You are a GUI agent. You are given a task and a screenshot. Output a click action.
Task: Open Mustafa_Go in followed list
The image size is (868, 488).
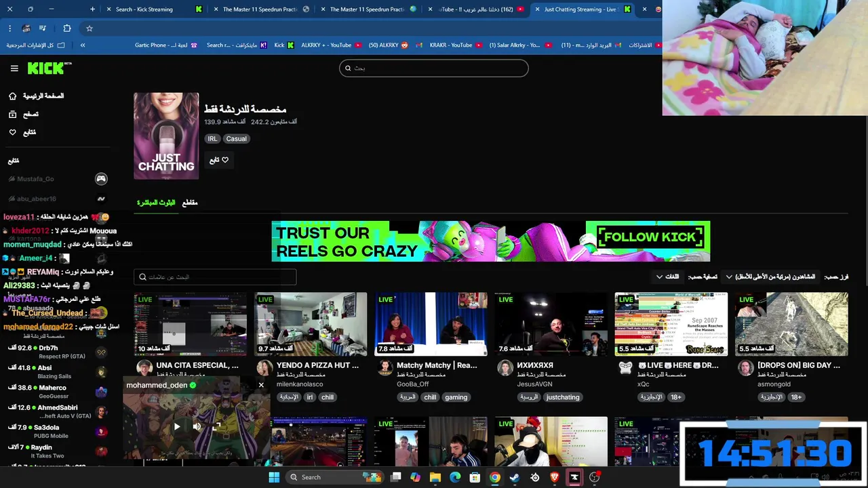pyautogui.click(x=58, y=179)
